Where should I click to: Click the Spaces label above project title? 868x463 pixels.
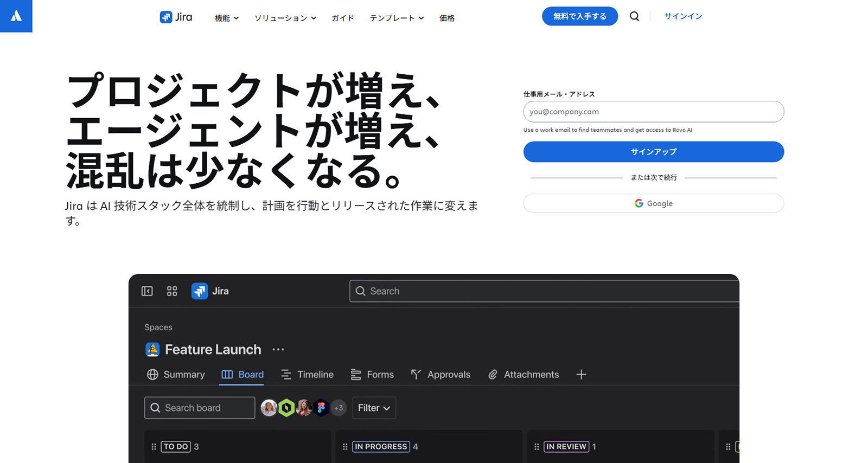(158, 327)
